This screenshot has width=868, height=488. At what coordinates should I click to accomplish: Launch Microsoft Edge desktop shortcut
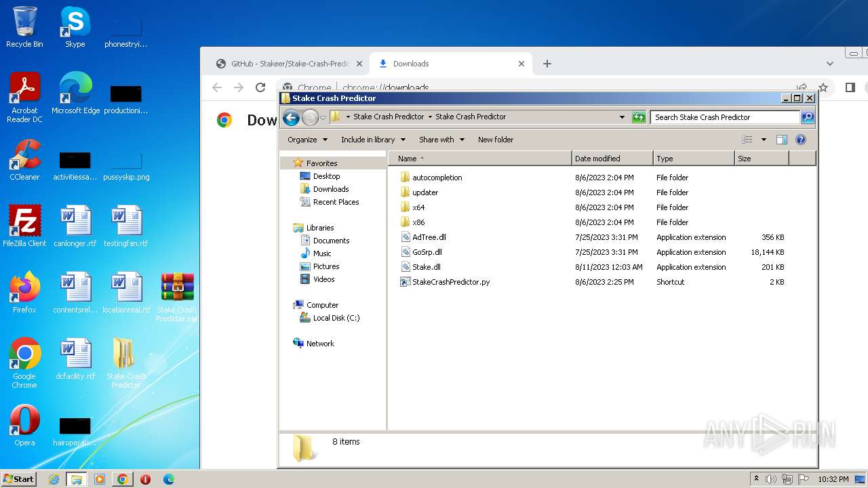(x=75, y=94)
